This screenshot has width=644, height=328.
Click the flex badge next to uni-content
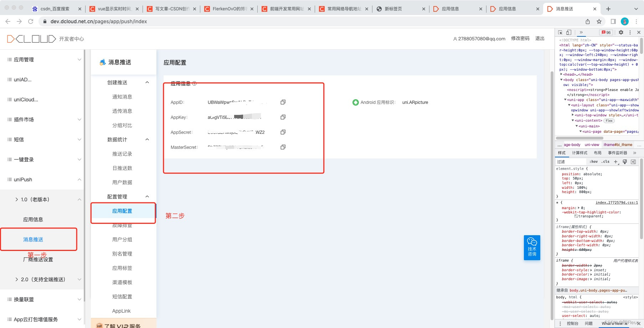point(609,120)
